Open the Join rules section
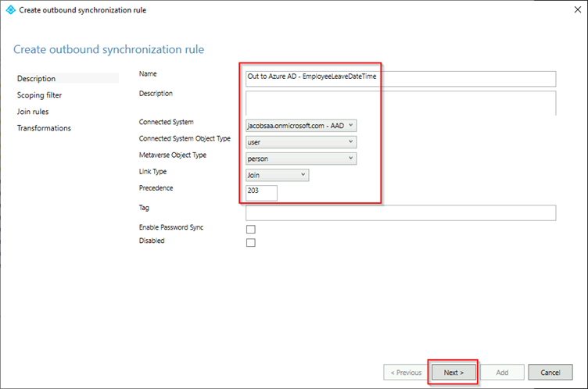588x389 pixels. [33, 112]
